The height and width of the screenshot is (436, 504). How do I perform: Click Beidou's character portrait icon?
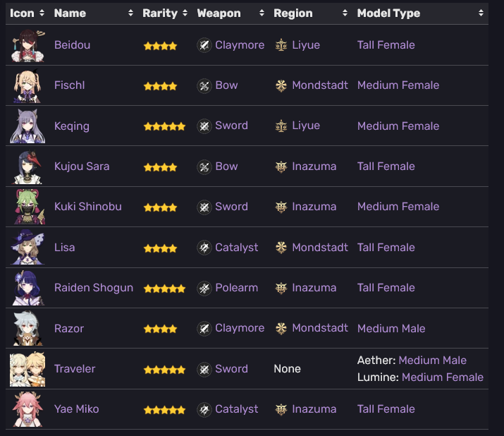click(x=27, y=45)
